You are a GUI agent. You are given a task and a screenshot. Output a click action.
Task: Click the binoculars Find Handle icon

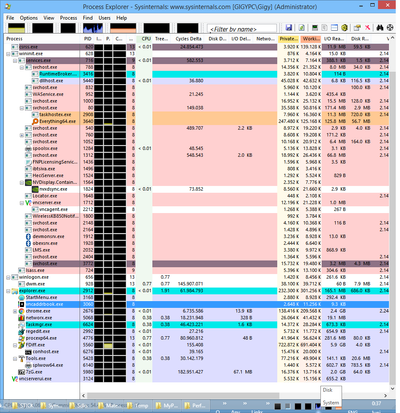(380, 28)
